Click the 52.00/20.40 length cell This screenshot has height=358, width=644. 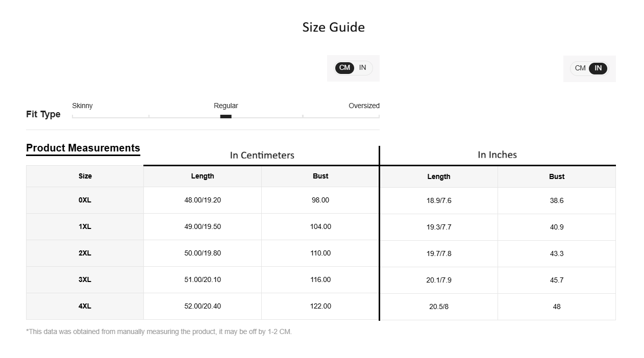tap(203, 306)
